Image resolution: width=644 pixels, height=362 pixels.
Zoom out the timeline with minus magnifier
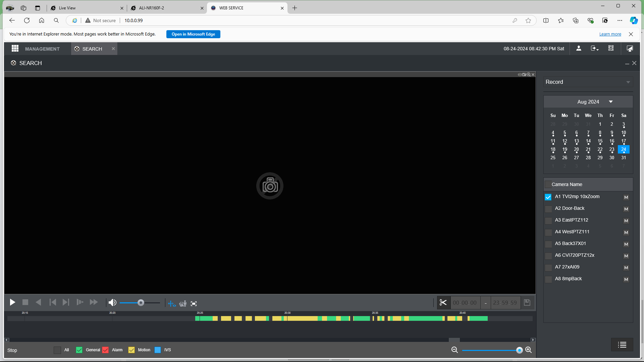pyautogui.click(x=454, y=350)
